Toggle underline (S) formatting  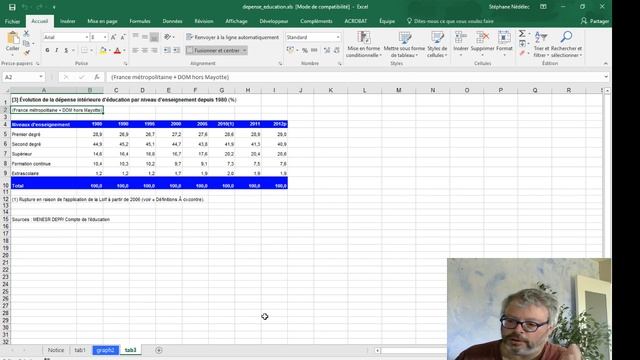click(x=66, y=50)
